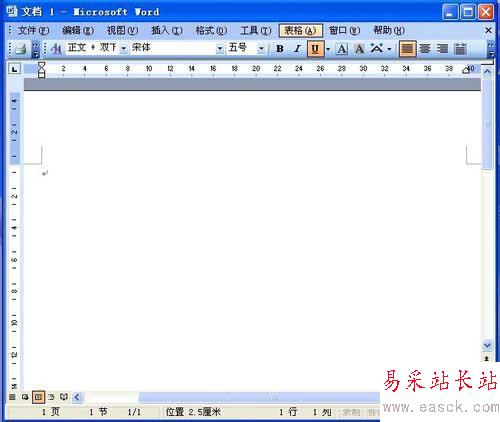Click the vertical scrollbar thumb

point(487,124)
